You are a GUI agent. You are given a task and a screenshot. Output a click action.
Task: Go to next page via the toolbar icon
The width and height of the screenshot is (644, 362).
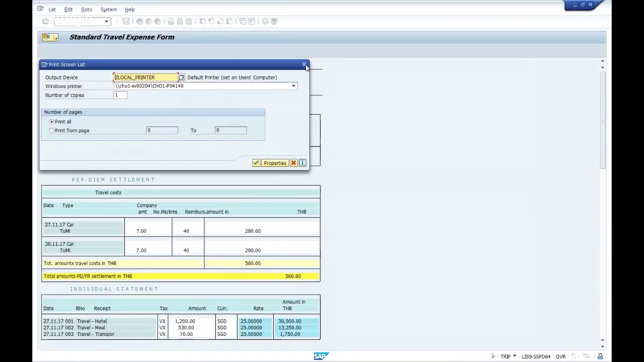pos(220,21)
